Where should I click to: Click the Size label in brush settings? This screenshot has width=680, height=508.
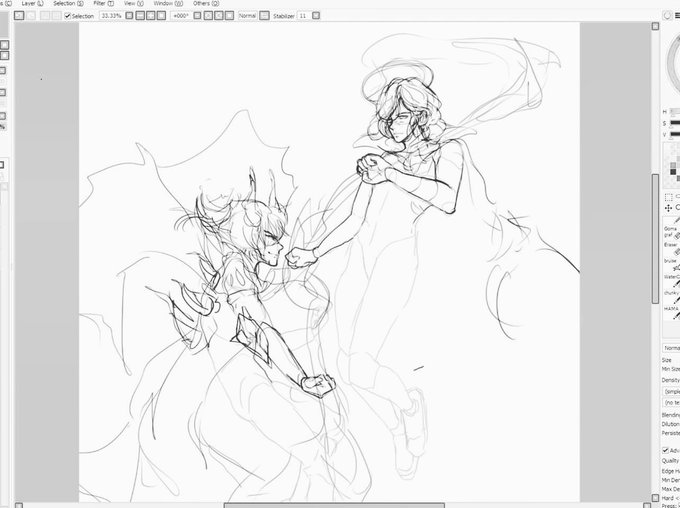[667, 360]
